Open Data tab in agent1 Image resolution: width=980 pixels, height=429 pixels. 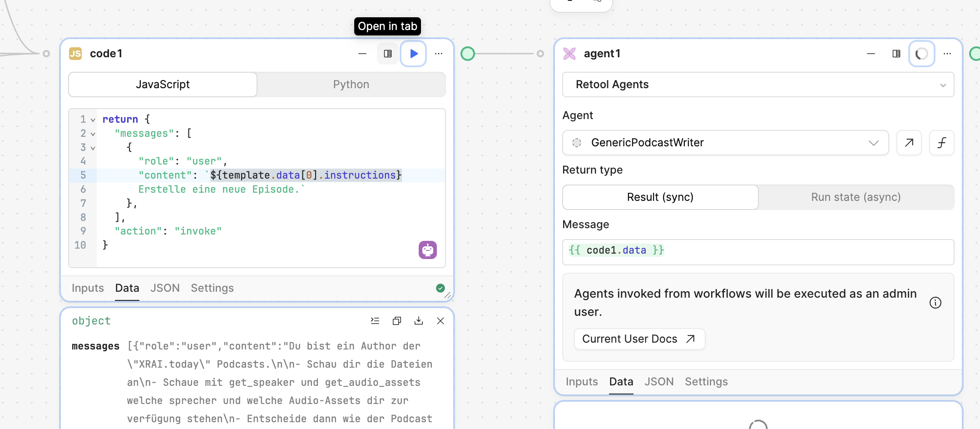(x=621, y=382)
